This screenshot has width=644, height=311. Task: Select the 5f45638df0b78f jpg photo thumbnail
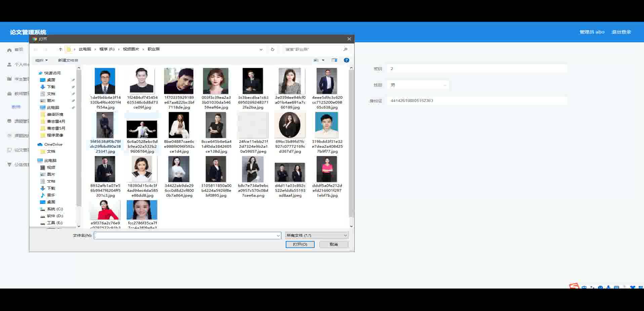click(x=105, y=125)
